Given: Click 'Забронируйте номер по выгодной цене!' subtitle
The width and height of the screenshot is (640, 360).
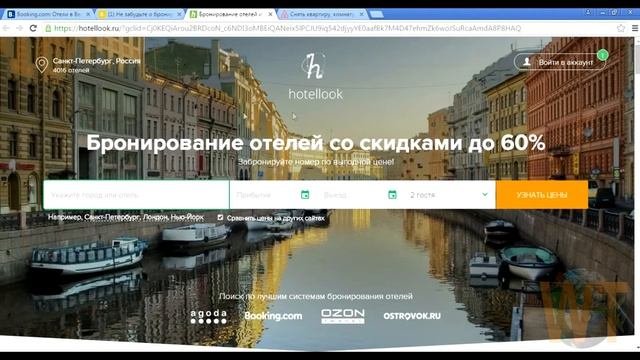Looking at the screenshot, I should point(316,162).
